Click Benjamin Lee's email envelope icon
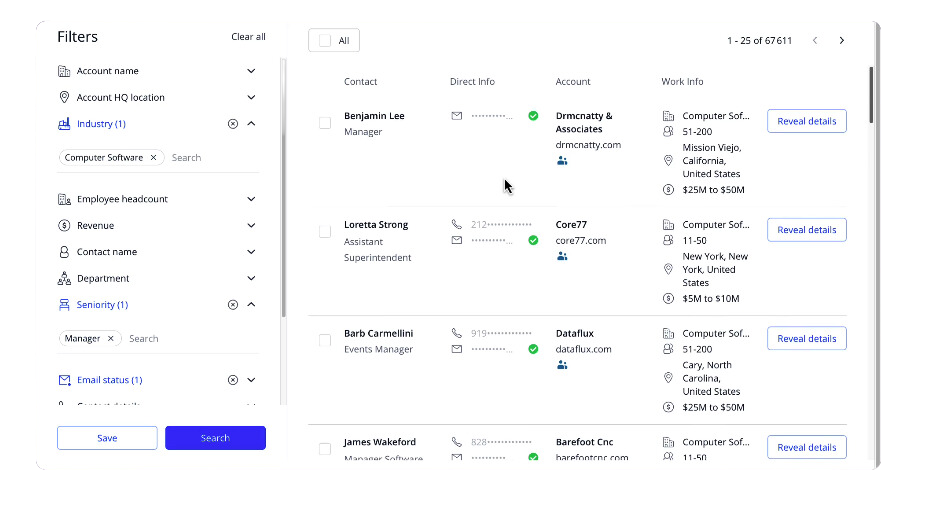 (457, 116)
